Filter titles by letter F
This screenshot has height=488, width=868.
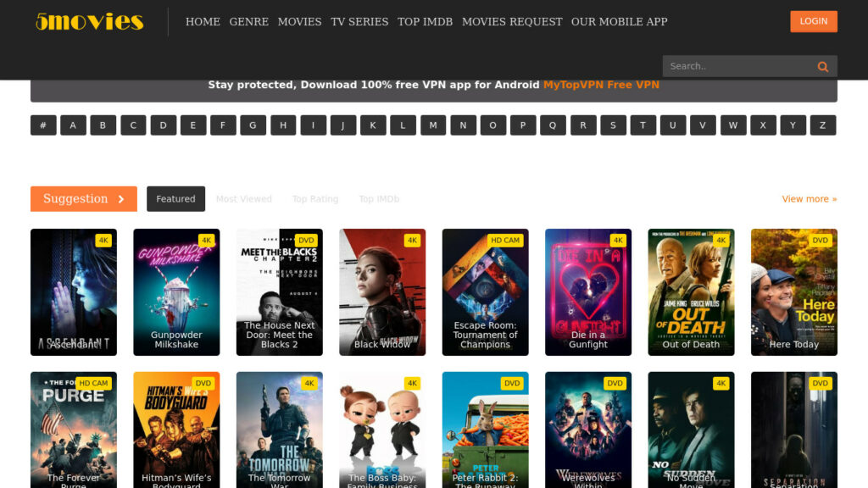coord(223,125)
